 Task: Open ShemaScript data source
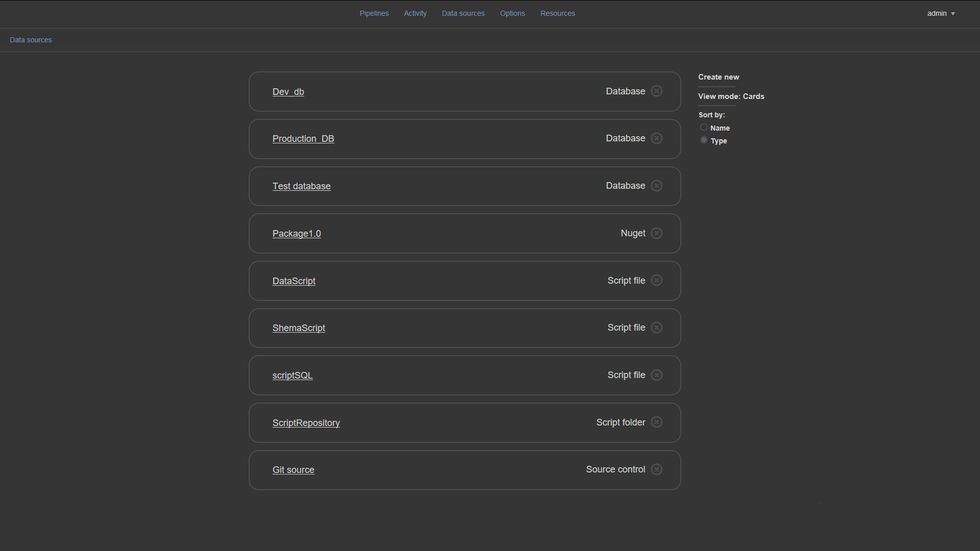point(299,328)
